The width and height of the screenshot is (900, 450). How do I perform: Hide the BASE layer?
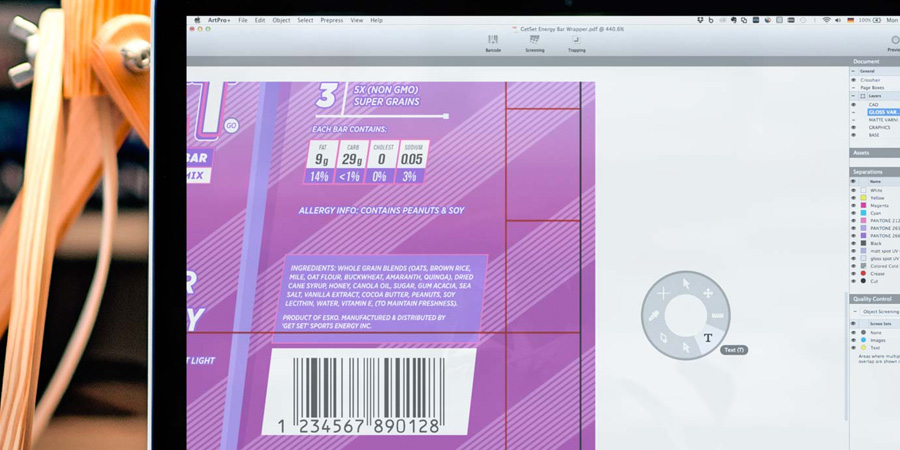pos(854,135)
